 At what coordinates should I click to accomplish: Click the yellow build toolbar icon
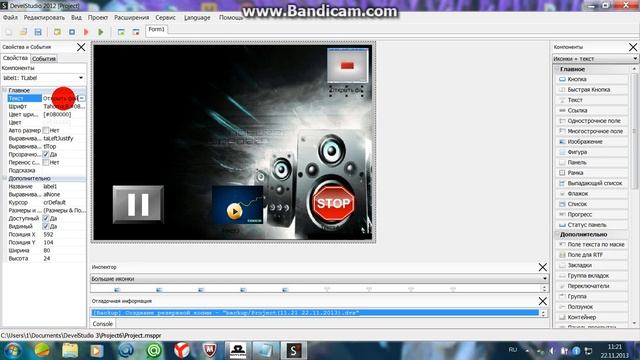tap(57, 32)
